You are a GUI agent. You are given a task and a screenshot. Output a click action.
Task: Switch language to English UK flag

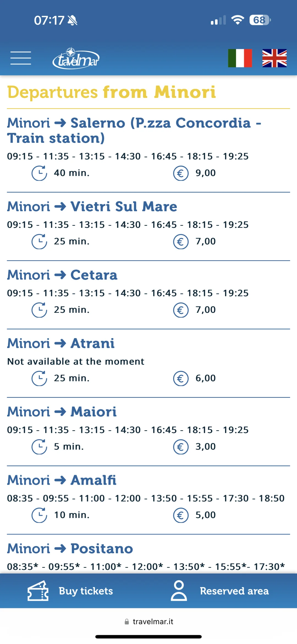point(274,58)
